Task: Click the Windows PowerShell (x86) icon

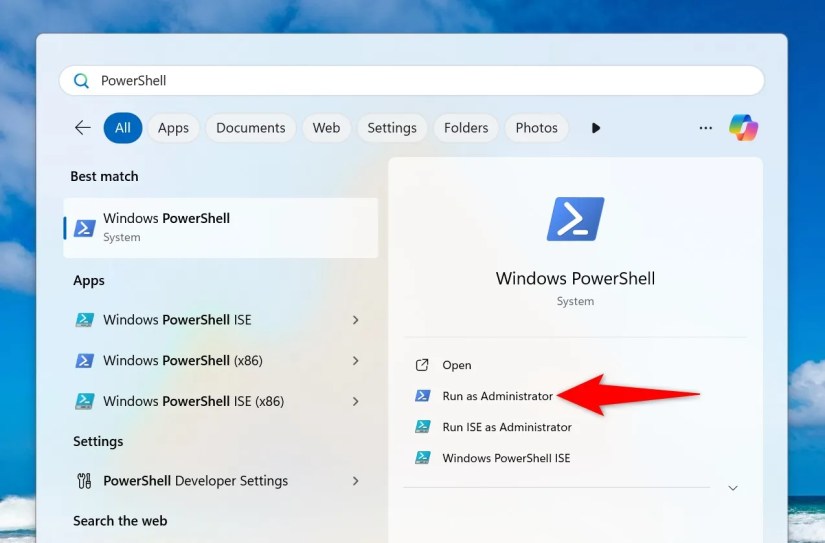Action: (x=85, y=360)
